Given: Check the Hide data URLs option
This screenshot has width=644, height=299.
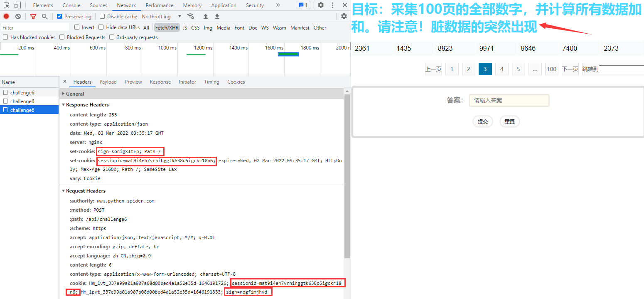Looking at the screenshot, I should [101, 27].
